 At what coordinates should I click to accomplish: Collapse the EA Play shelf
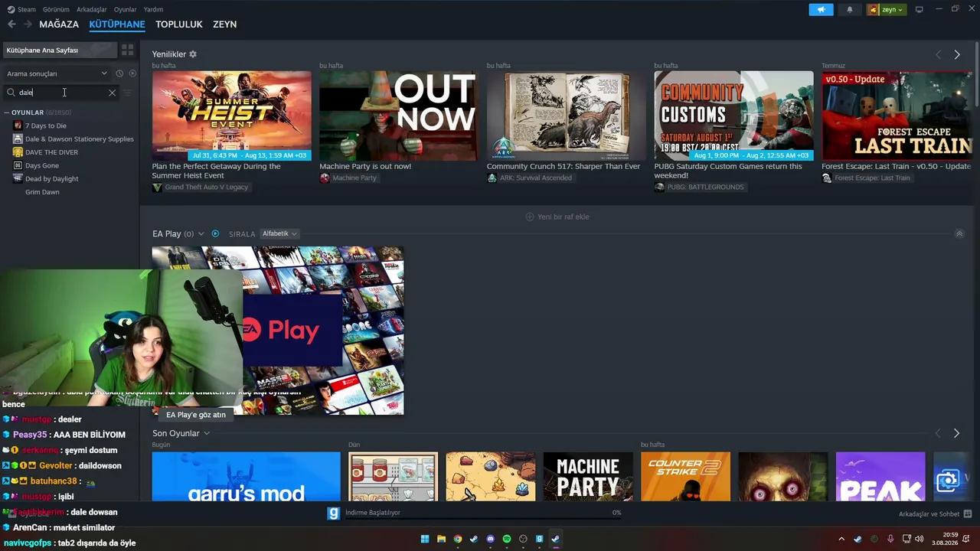[959, 233]
